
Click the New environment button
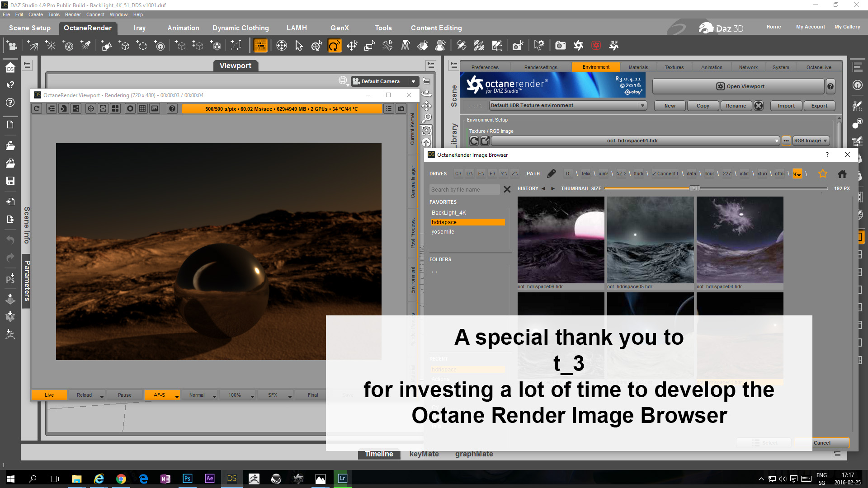pos(670,106)
